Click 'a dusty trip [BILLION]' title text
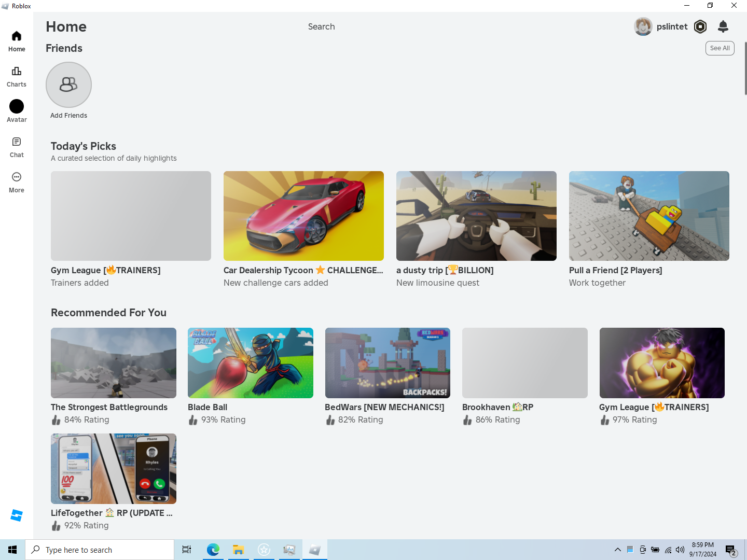 (x=445, y=270)
